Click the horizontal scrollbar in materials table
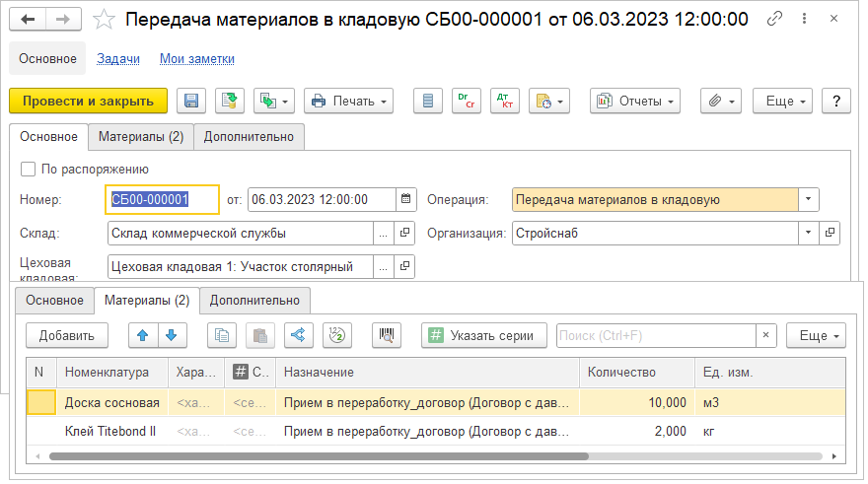 319,456
